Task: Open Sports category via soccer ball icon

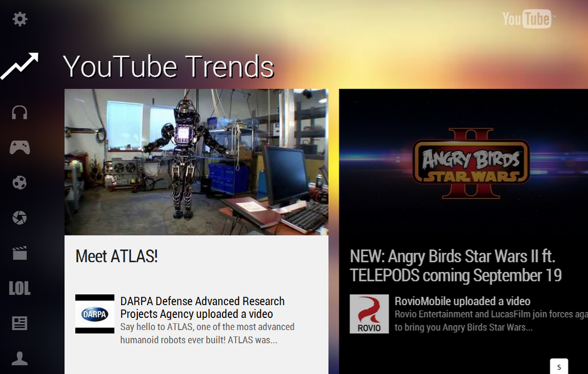Action: pos(19,183)
